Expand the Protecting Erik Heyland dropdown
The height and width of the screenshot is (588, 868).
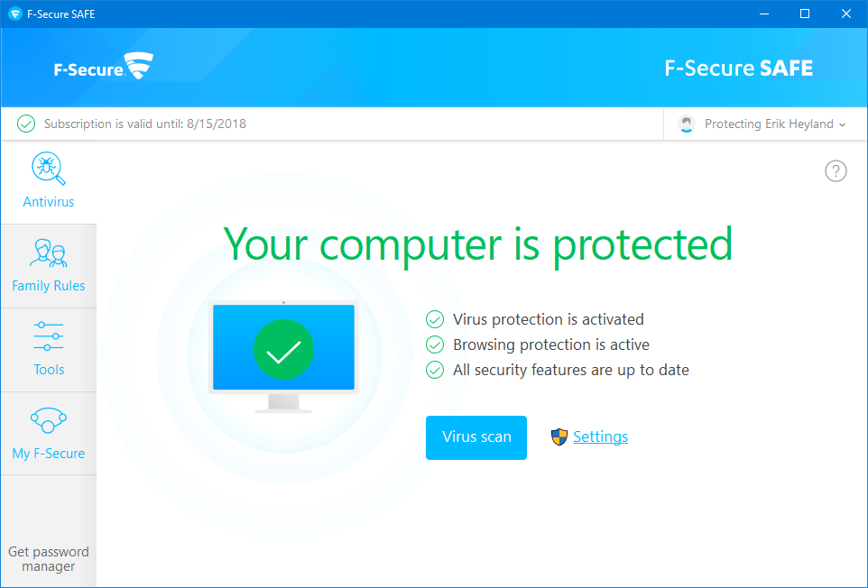pos(842,124)
